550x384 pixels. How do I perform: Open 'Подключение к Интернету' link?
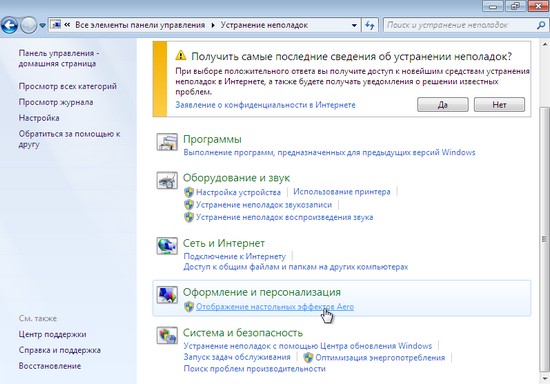point(235,256)
